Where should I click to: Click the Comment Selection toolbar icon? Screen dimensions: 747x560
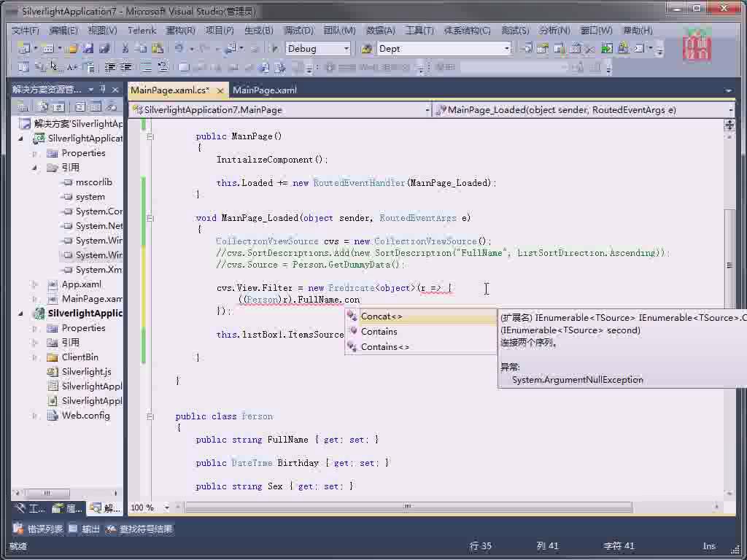pos(147,67)
